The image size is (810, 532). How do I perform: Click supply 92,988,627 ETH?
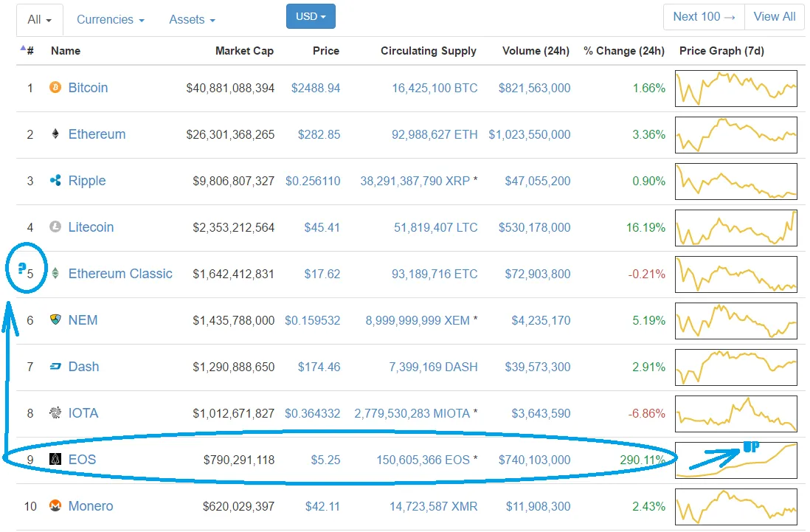point(435,134)
